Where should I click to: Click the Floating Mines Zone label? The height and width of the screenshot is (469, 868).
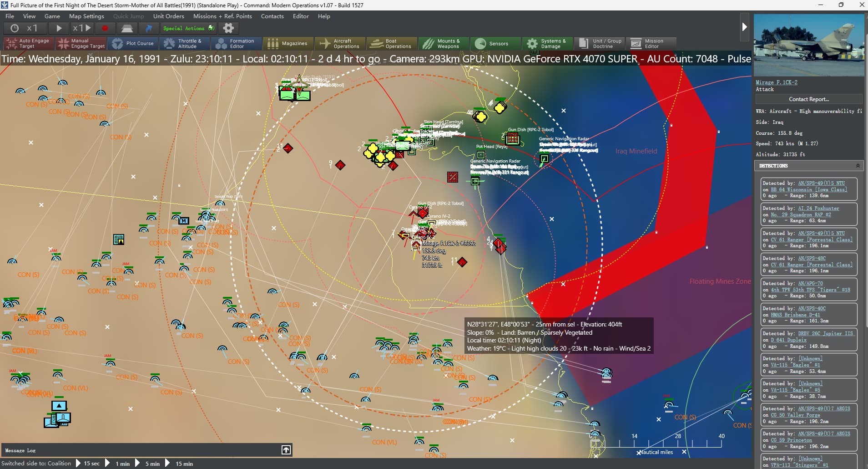coord(720,281)
